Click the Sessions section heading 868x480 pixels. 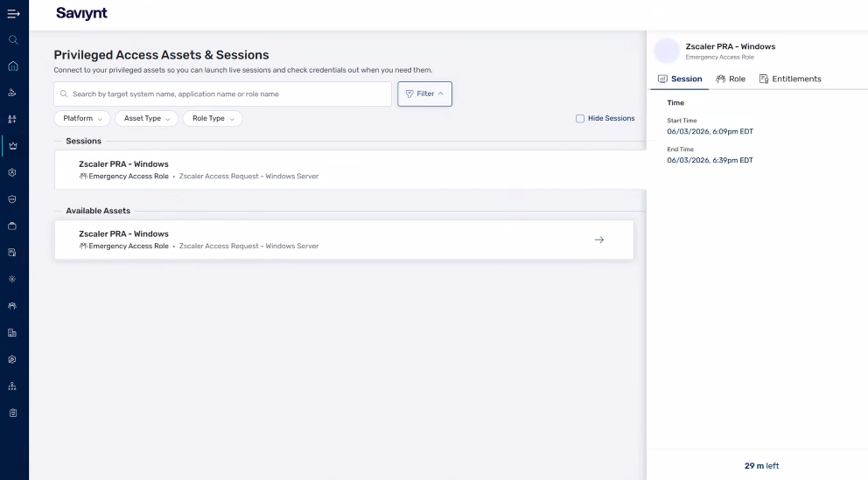click(x=84, y=141)
